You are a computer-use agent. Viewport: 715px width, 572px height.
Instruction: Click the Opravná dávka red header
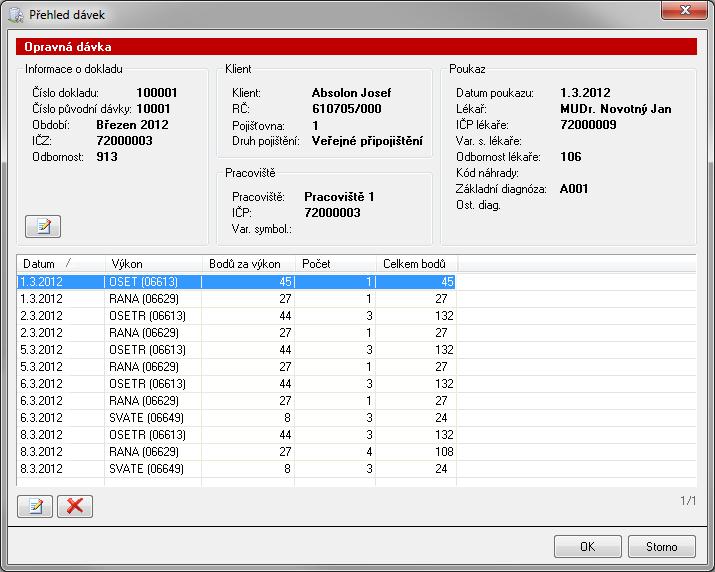click(356, 47)
